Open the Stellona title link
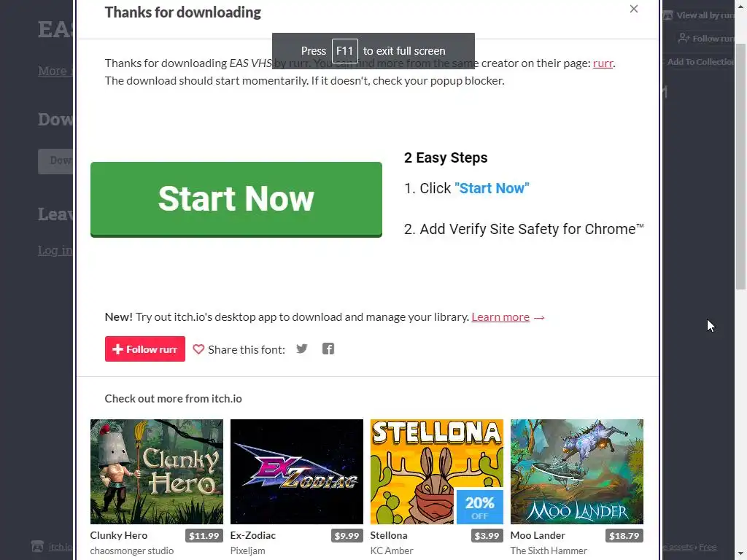 click(389, 535)
